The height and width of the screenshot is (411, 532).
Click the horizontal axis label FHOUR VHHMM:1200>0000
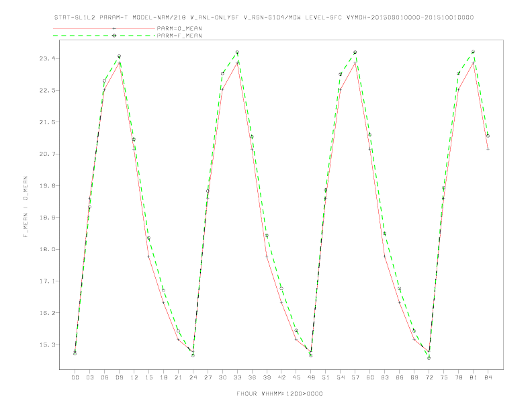(x=279, y=394)
